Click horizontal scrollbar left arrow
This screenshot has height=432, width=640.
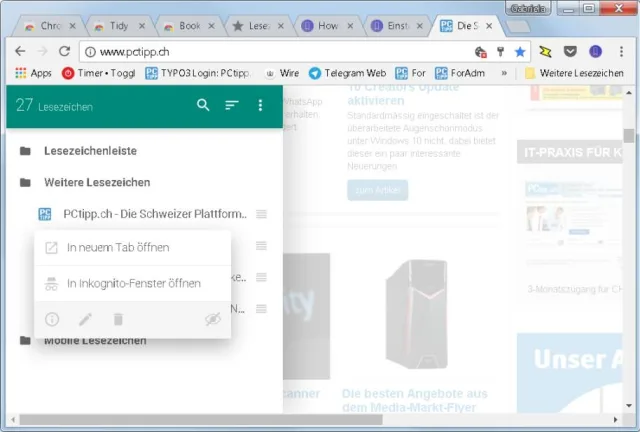(x=13, y=419)
